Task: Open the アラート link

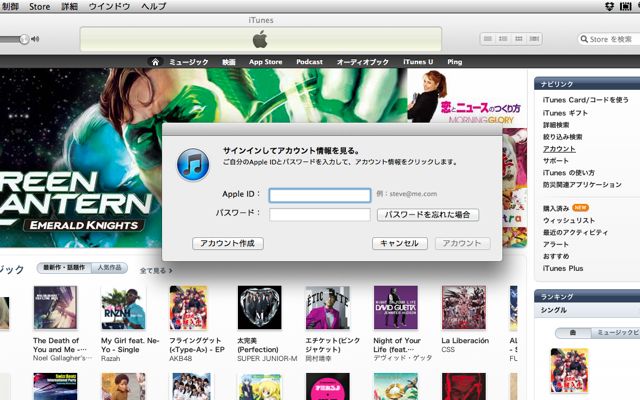Action: (x=556, y=244)
